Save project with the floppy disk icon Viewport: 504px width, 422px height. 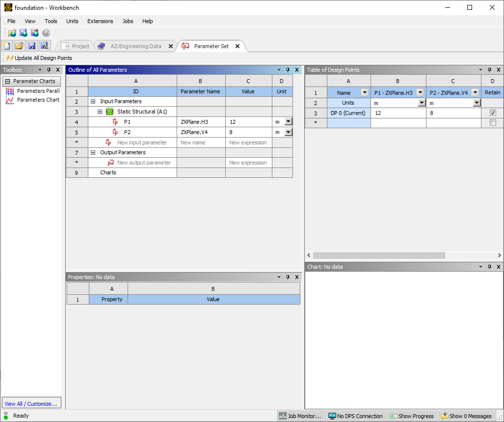(x=32, y=46)
